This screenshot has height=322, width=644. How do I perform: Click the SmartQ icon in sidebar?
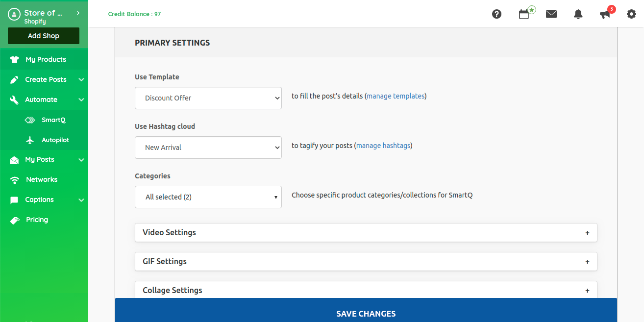[x=30, y=120]
